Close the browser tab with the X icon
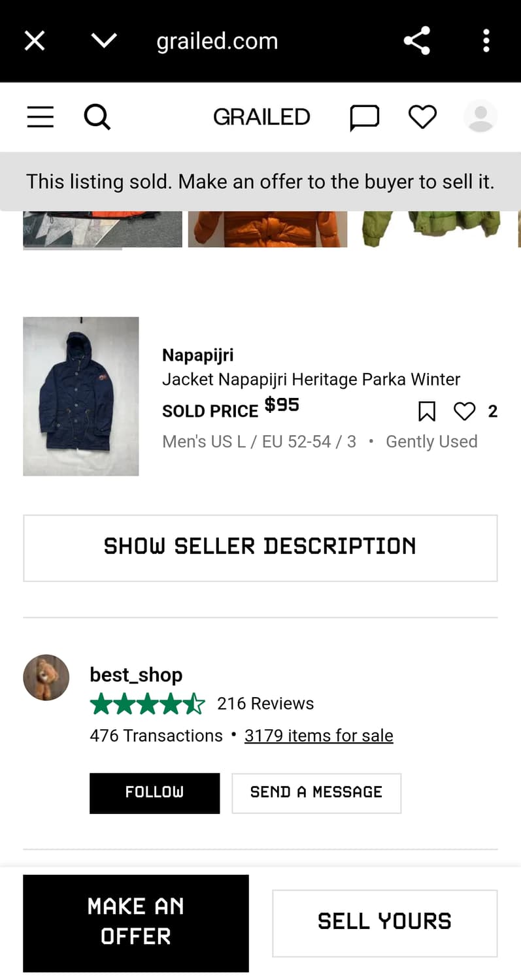 [x=34, y=41]
